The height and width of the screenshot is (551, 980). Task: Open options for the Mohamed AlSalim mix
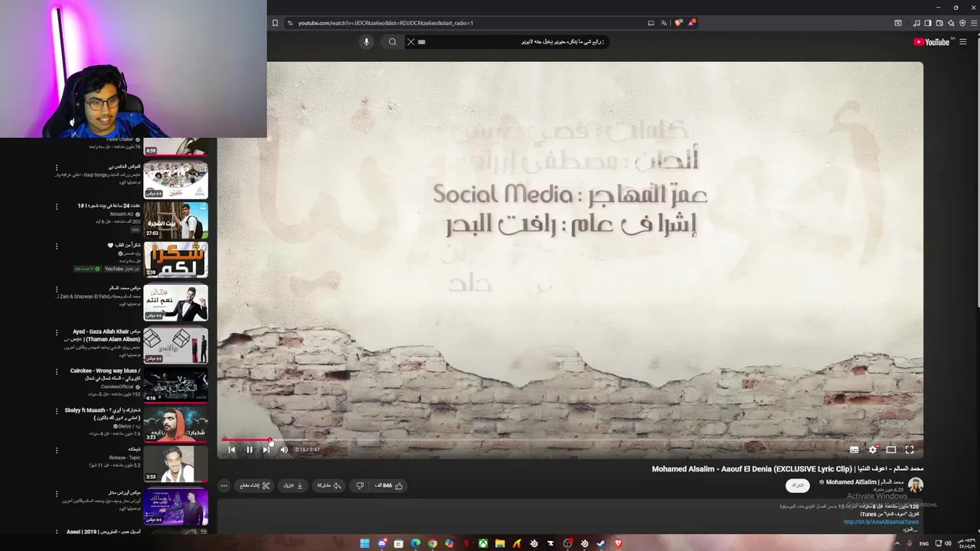pos(56,289)
